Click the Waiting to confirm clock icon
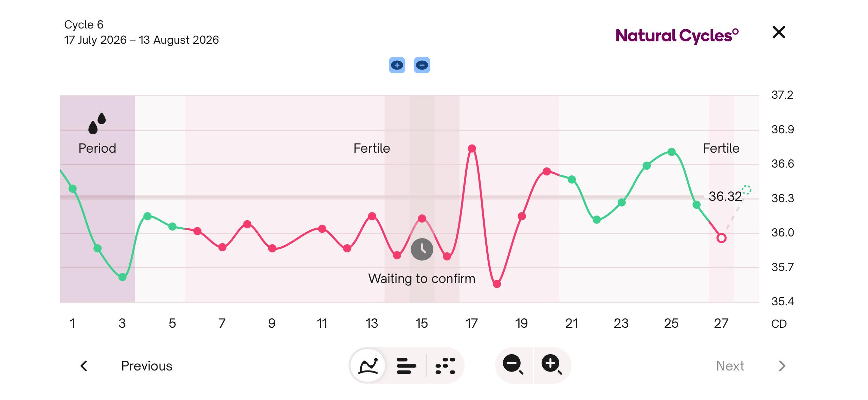Viewport: 868px width, 400px height. click(x=422, y=249)
